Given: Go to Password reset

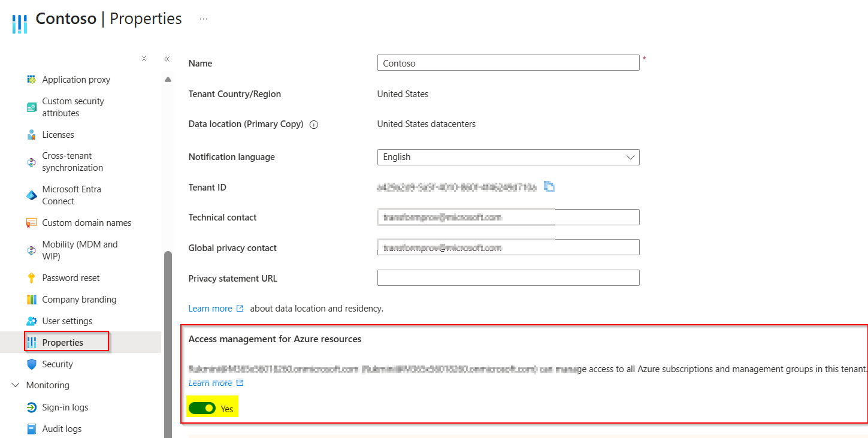Looking at the screenshot, I should (x=71, y=278).
